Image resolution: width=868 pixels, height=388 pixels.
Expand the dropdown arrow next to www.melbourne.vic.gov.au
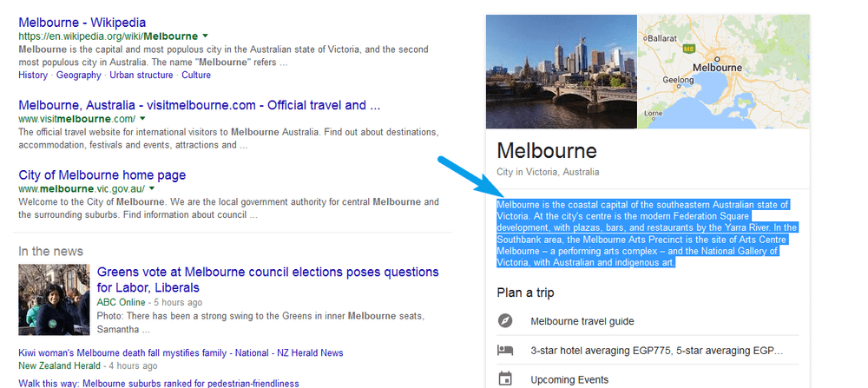pos(152,188)
